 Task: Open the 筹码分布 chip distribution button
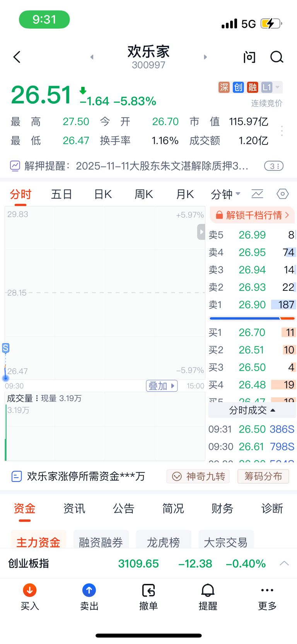coord(263,476)
